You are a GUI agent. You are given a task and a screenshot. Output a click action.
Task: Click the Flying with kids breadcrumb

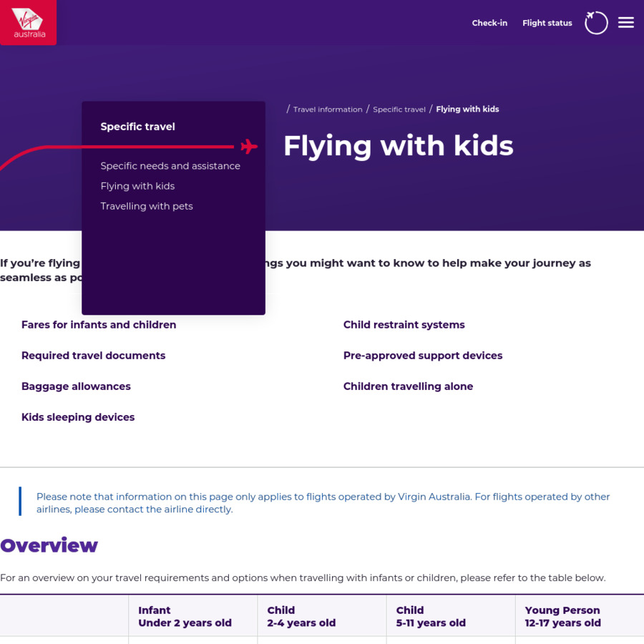coord(467,109)
